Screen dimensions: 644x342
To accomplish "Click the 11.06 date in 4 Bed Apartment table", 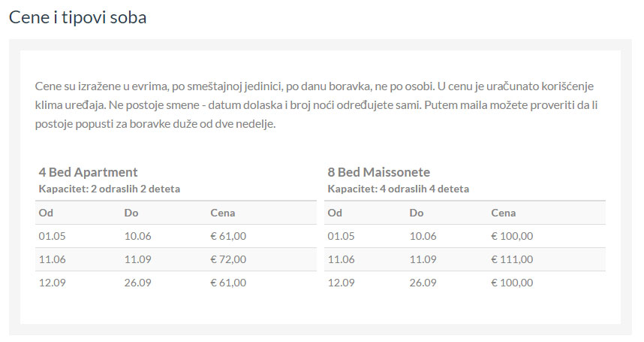I will coord(52,259).
